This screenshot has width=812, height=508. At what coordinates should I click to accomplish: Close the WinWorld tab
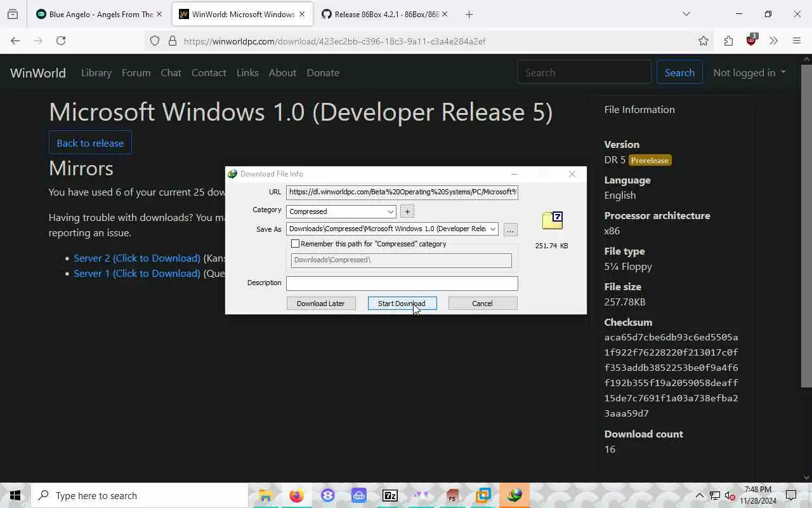pyautogui.click(x=301, y=14)
